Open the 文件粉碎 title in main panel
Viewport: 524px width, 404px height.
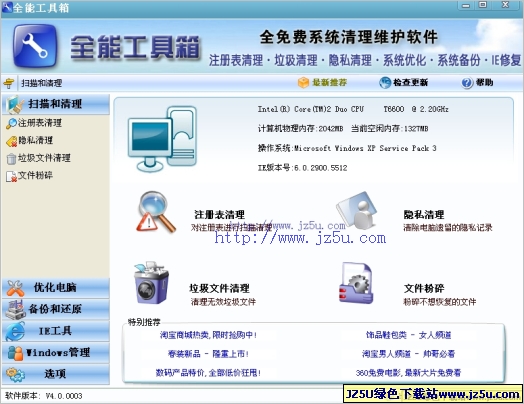[x=424, y=288]
